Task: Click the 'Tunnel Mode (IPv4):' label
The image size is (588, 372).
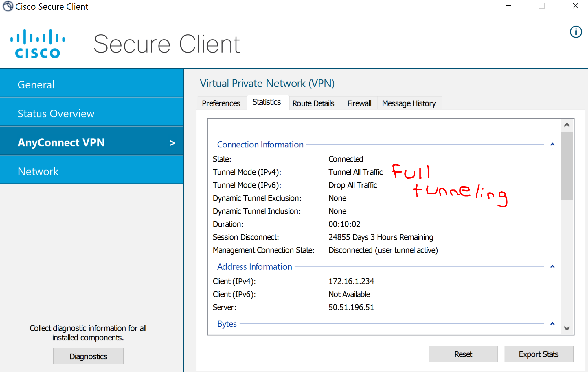Action: [x=247, y=172]
